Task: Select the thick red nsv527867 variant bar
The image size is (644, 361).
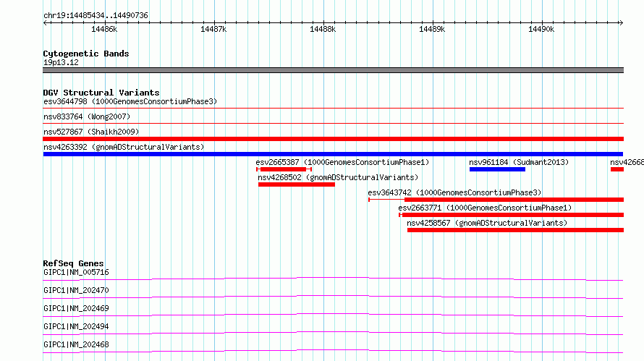Action: point(333,139)
